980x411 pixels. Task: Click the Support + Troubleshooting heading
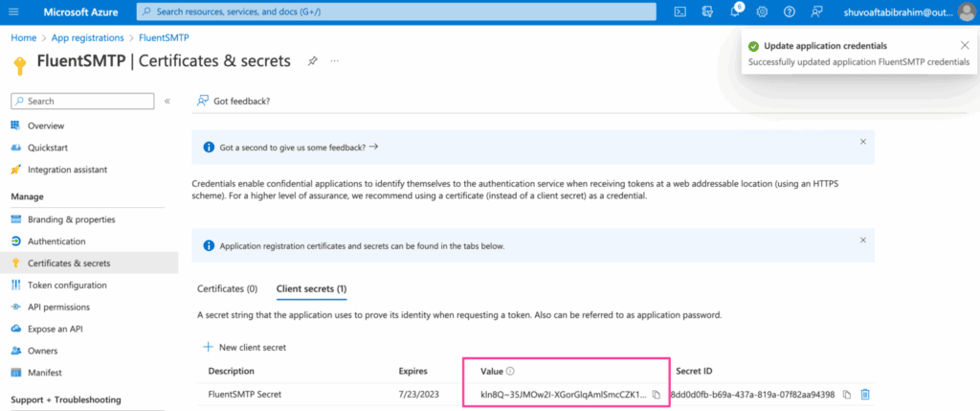point(66,400)
